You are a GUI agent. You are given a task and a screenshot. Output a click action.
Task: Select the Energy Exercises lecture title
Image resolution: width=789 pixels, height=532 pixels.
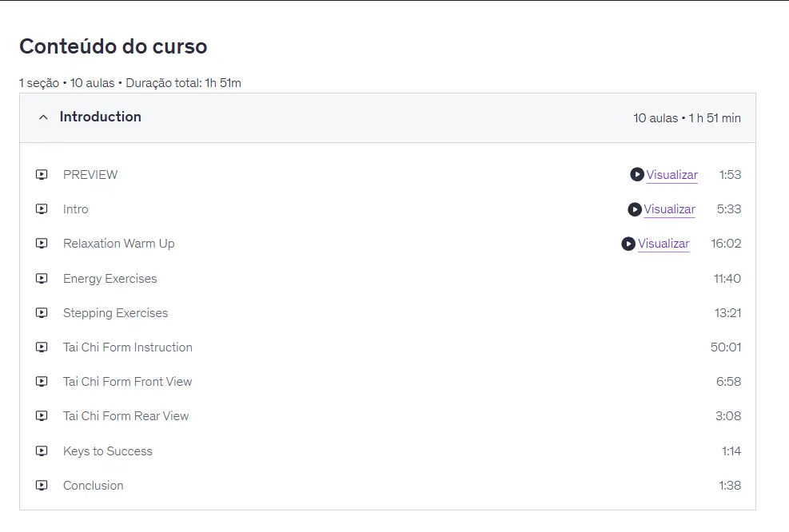point(110,279)
